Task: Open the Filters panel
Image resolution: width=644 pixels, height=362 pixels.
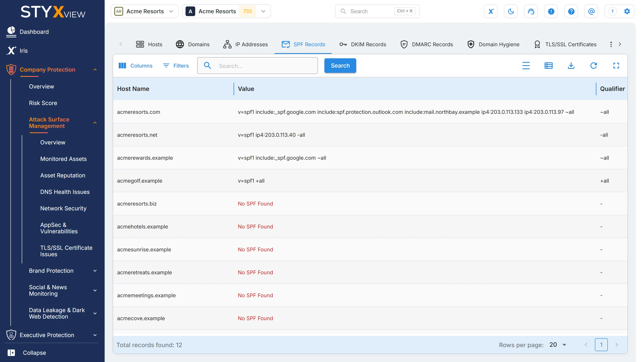Action: 176,66
